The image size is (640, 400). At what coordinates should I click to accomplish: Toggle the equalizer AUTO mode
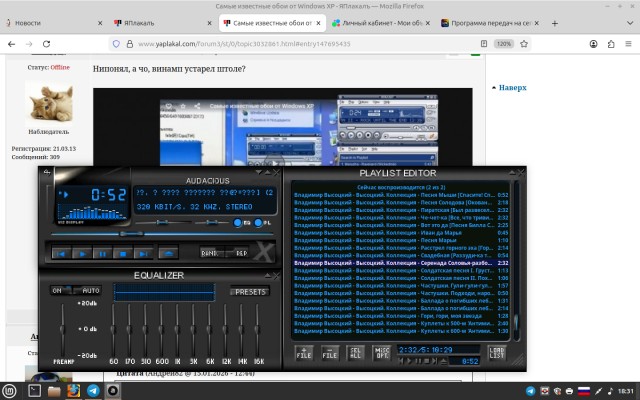tap(89, 290)
